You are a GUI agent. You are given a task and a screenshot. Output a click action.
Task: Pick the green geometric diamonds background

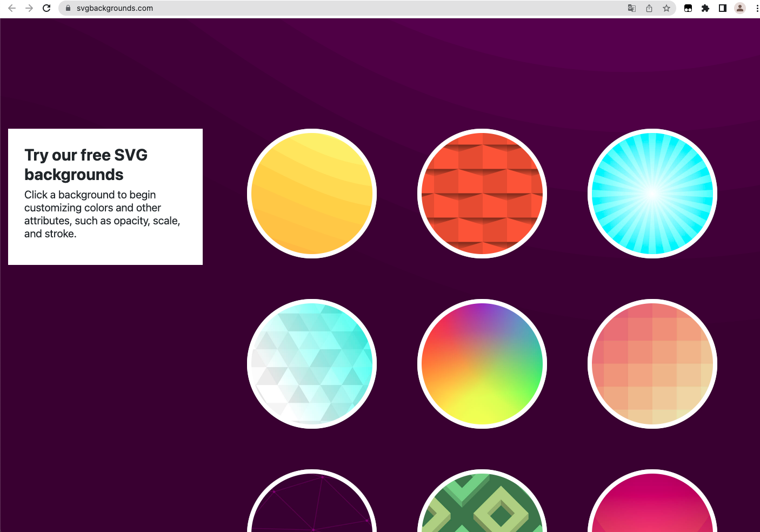(x=482, y=502)
